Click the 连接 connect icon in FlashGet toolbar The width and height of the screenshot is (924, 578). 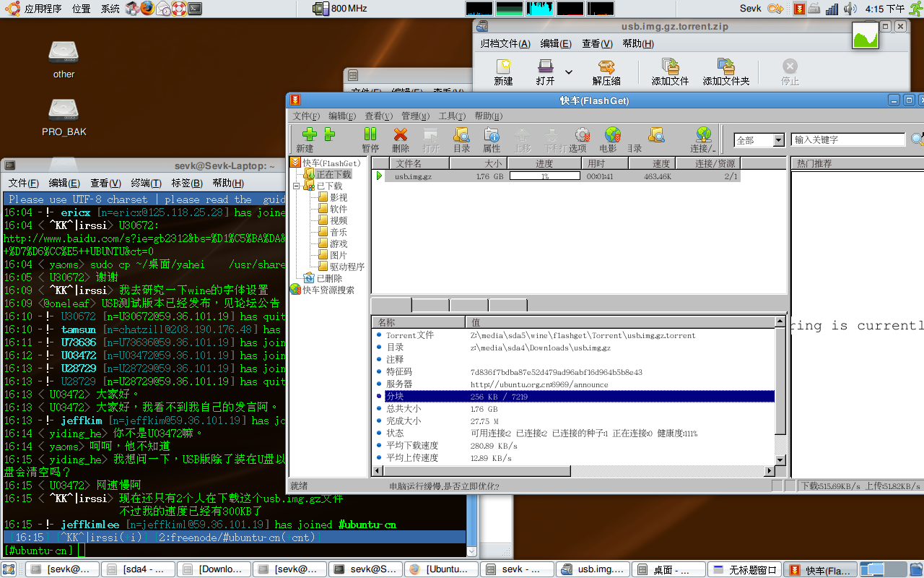coord(703,134)
